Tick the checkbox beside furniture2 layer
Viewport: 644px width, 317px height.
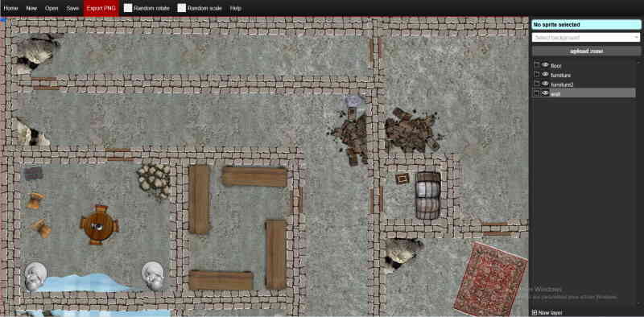pyautogui.click(x=536, y=84)
